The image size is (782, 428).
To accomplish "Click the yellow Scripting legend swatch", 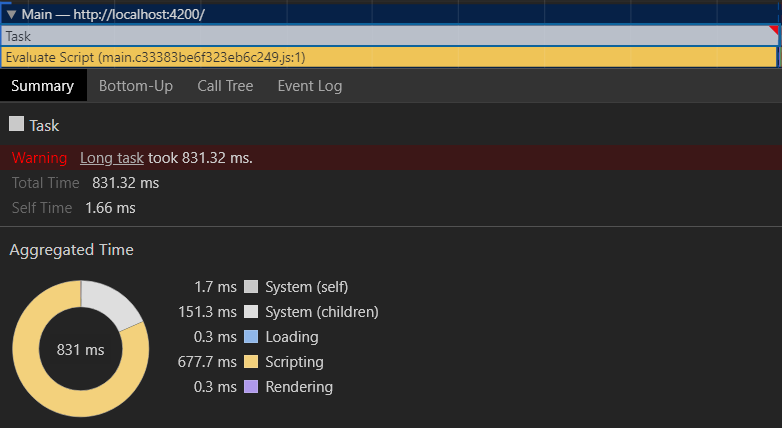I will click(251, 361).
